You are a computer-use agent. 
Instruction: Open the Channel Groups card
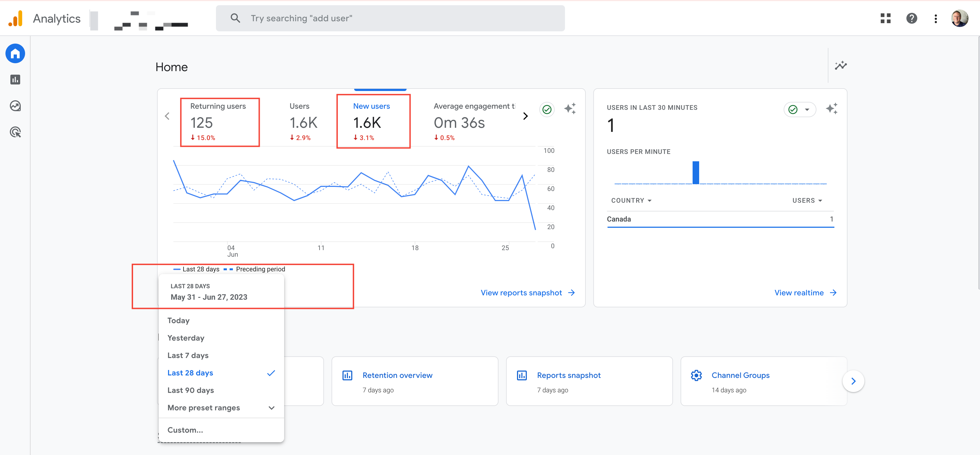(763, 381)
